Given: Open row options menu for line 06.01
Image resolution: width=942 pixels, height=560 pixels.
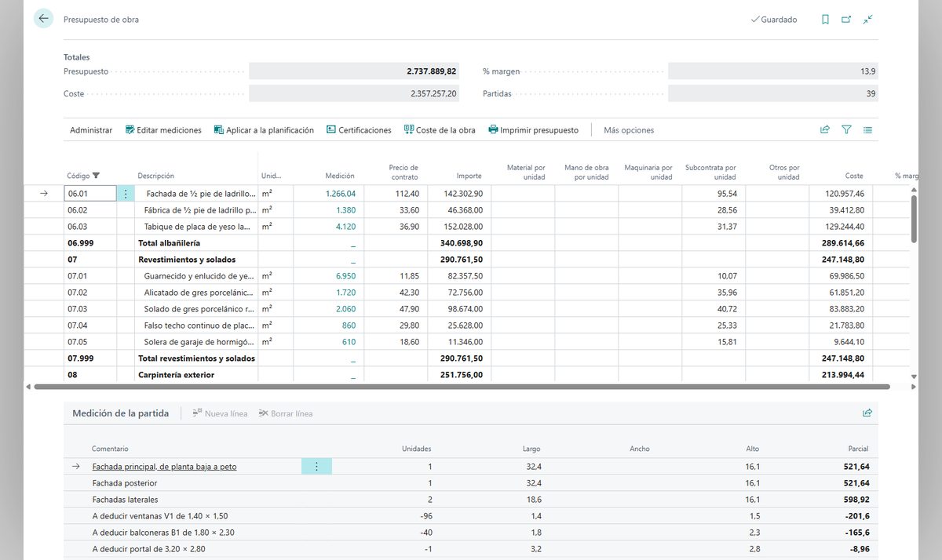Looking at the screenshot, I should pyautogui.click(x=126, y=194).
